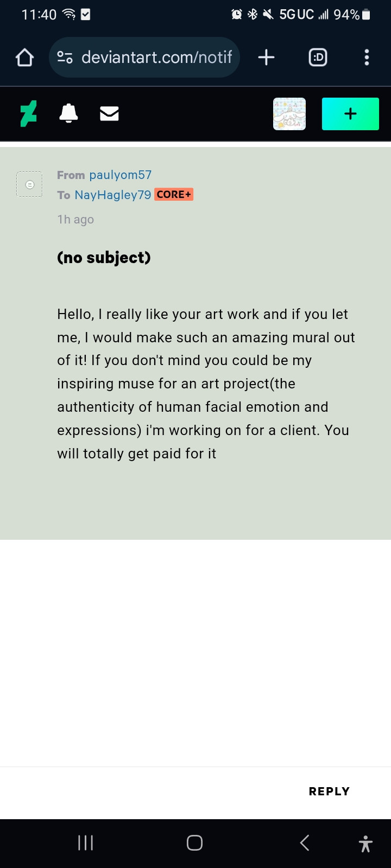Open the notifications bell icon

68,113
